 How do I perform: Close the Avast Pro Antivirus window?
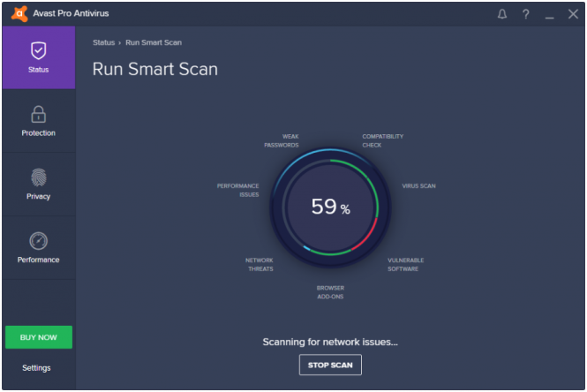pos(573,14)
